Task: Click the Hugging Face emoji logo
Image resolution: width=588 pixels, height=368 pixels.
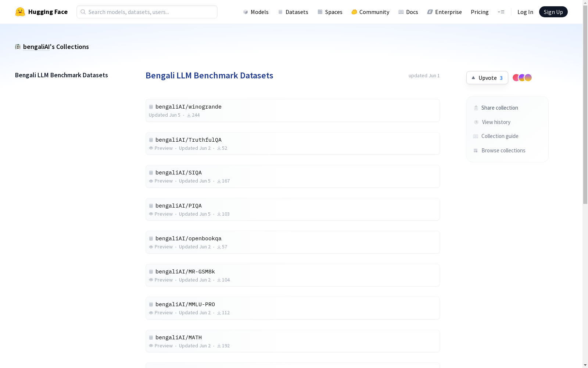Action: pyautogui.click(x=20, y=12)
